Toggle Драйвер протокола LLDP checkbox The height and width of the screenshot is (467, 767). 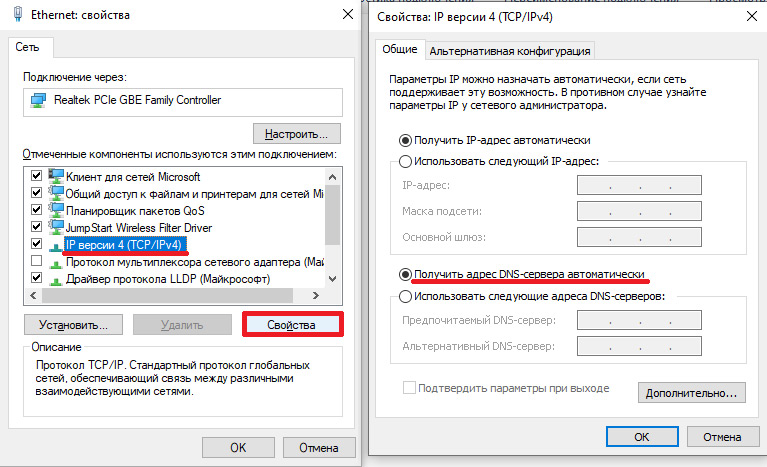tap(36, 277)
